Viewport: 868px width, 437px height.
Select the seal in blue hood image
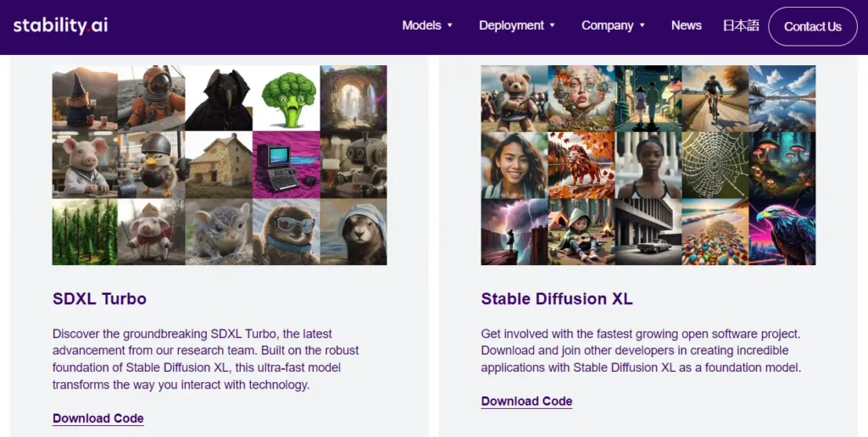point(353,232)
